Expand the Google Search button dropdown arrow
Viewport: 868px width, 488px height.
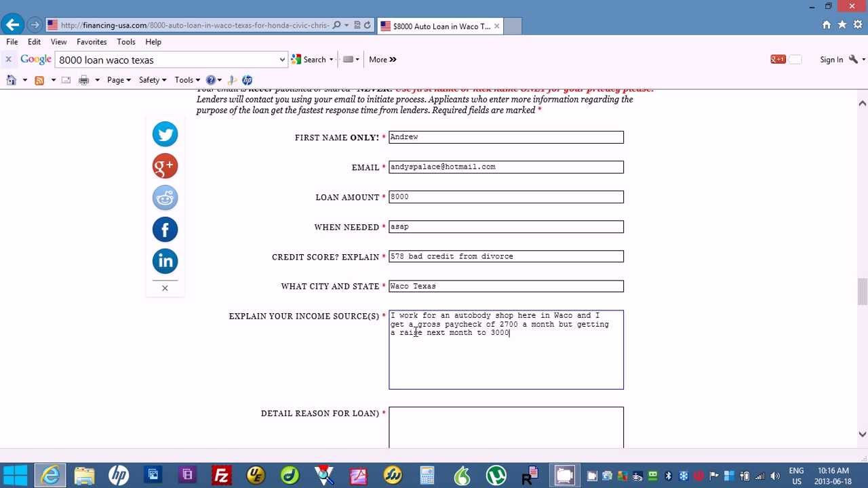pos(331,60)
